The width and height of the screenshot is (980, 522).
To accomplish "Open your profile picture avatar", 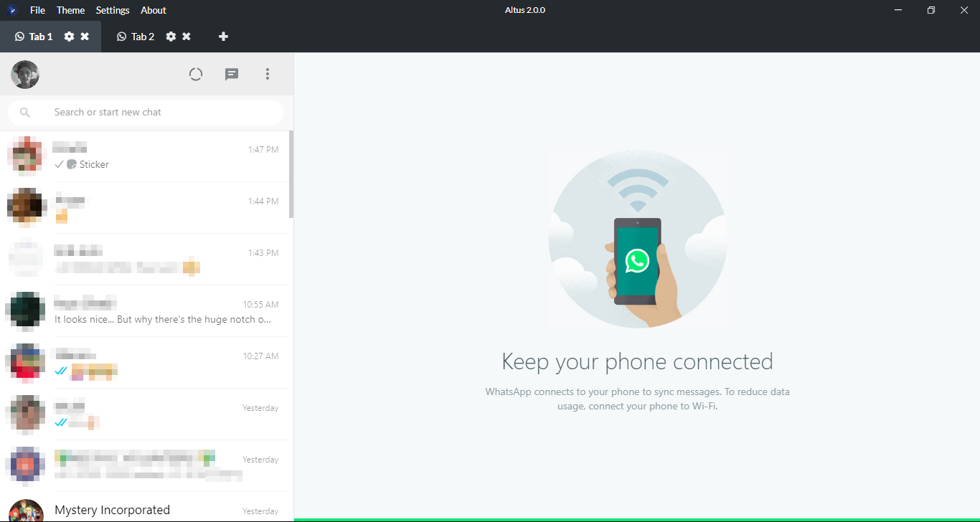I will pyautogui.click(x=25, y=74).
